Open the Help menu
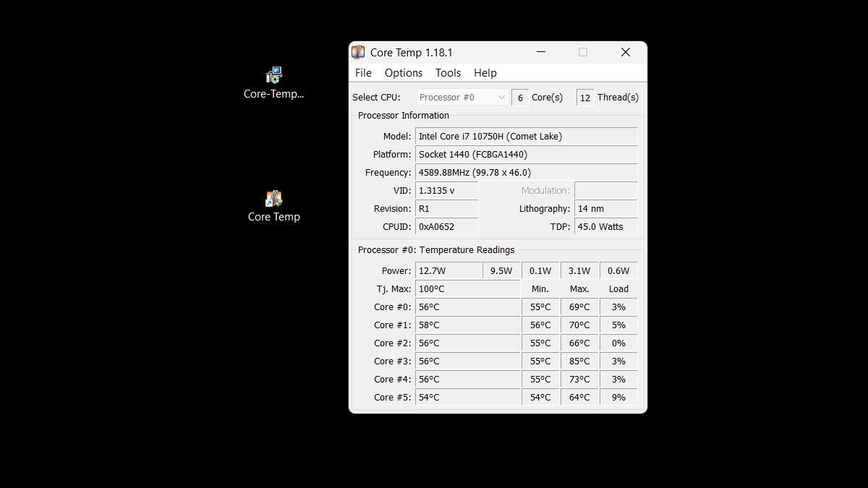 485,72
